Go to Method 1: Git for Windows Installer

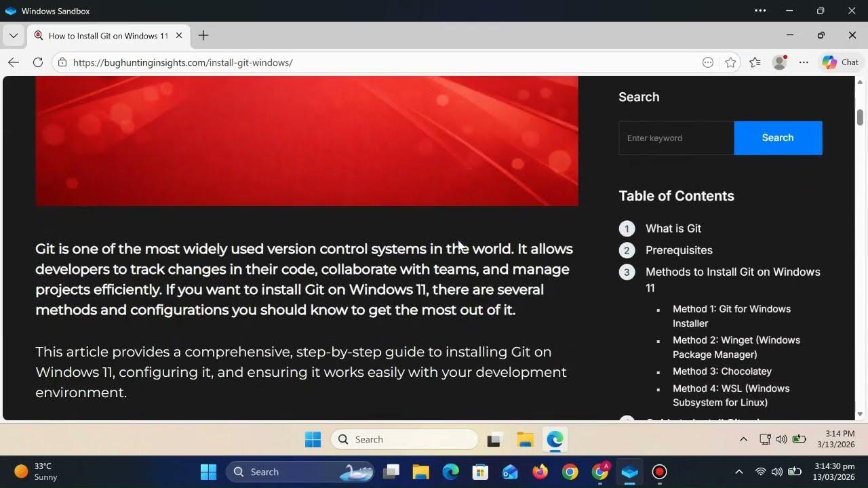732,317
